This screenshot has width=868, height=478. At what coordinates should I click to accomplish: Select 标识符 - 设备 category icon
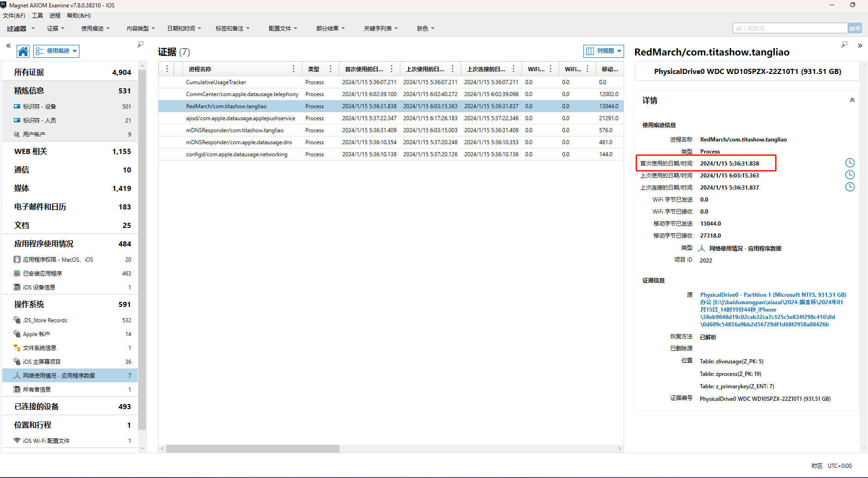coord(17,106)
